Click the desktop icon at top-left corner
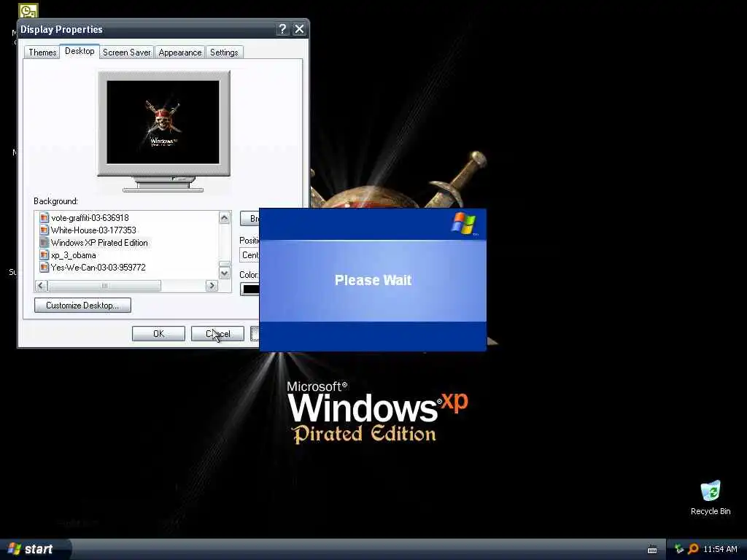The height and width of the screenshot is (560, 747). click(28, 10)
